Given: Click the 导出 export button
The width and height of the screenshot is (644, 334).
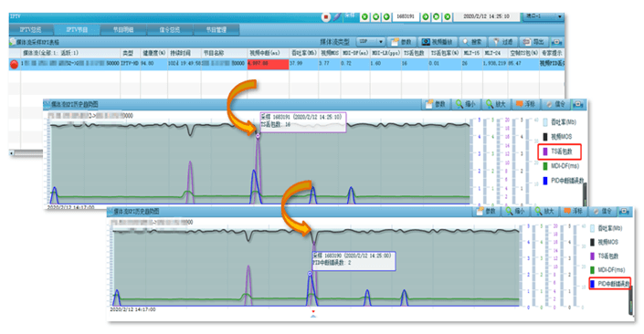Looking at the screenshot, I should [x=533, y=42].
